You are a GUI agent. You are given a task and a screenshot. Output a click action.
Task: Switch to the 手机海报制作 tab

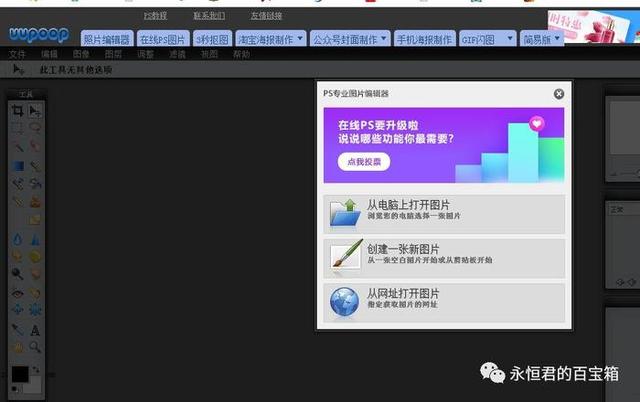click(424, 39)
